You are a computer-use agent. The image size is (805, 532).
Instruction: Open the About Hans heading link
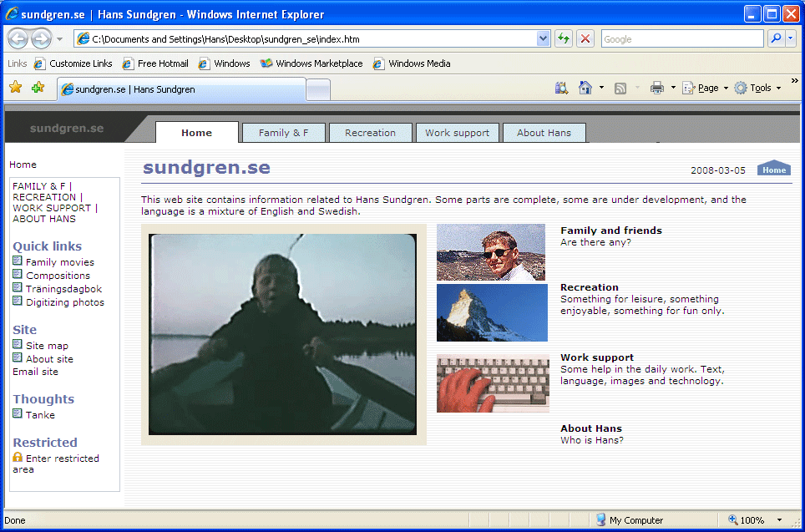(591, 428)
